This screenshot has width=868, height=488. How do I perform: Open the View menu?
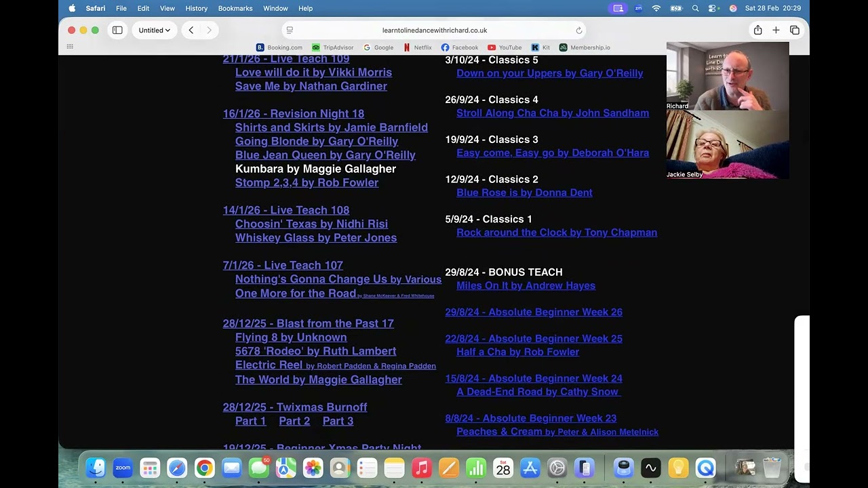[x=167, y=8]
